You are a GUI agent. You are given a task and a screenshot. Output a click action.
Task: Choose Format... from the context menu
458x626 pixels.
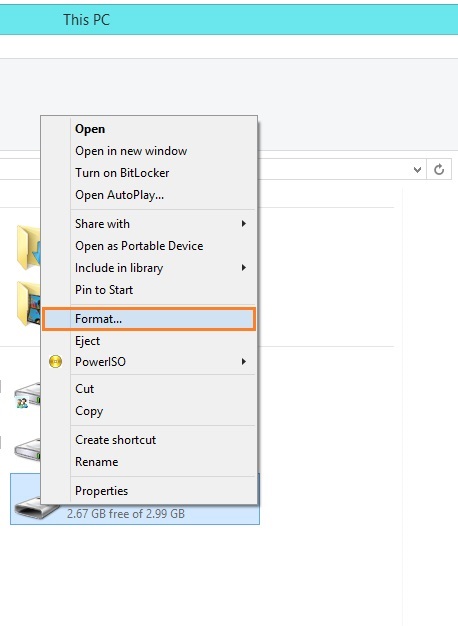tap(149, 319)
